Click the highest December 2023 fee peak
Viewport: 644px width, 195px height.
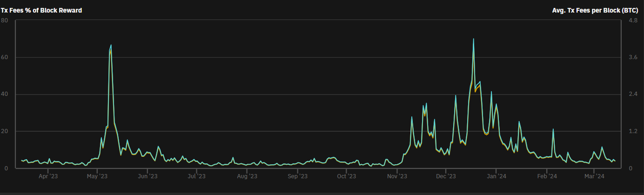tap(473, 39)
